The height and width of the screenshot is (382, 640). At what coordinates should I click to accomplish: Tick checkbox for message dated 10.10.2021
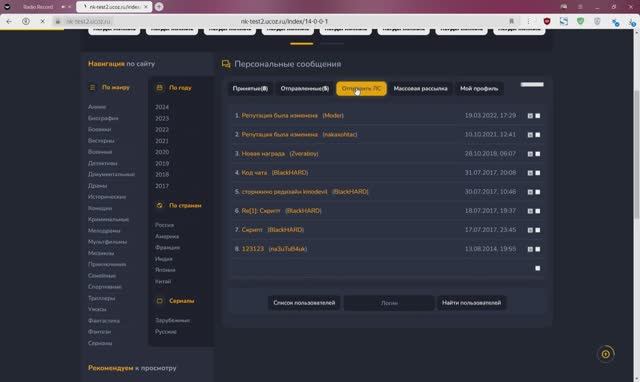click(538, 135)
